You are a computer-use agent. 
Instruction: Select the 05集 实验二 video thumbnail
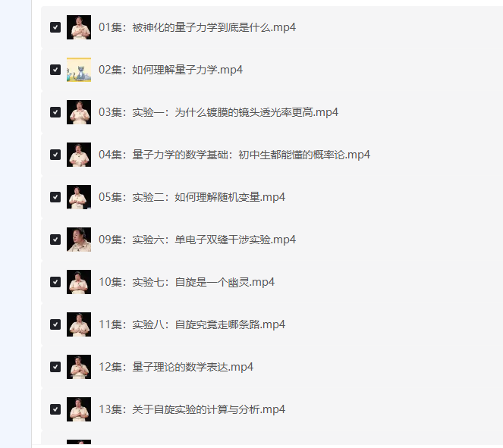(79, 197)
